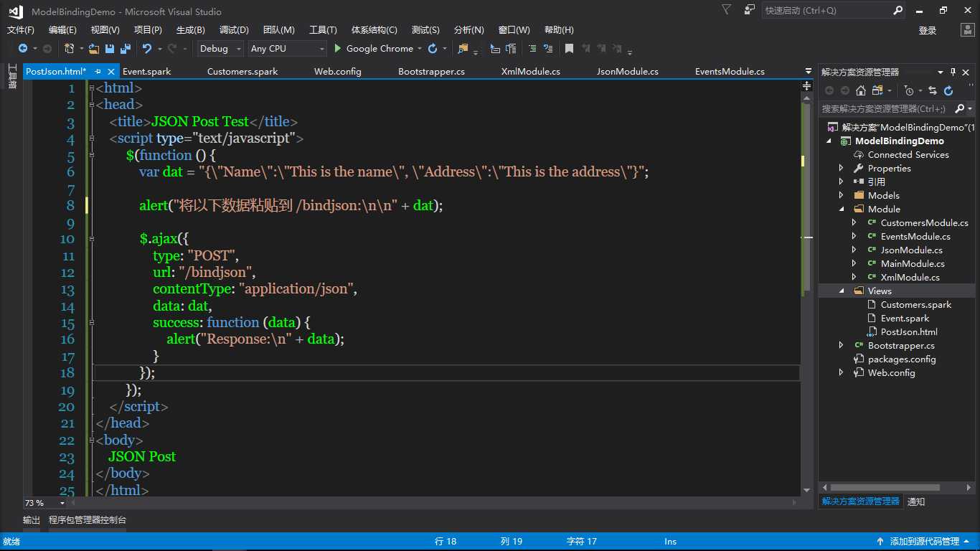Pin the PostJson.html tab
Screen dimensions: 980x551
[x=98, y=72]
